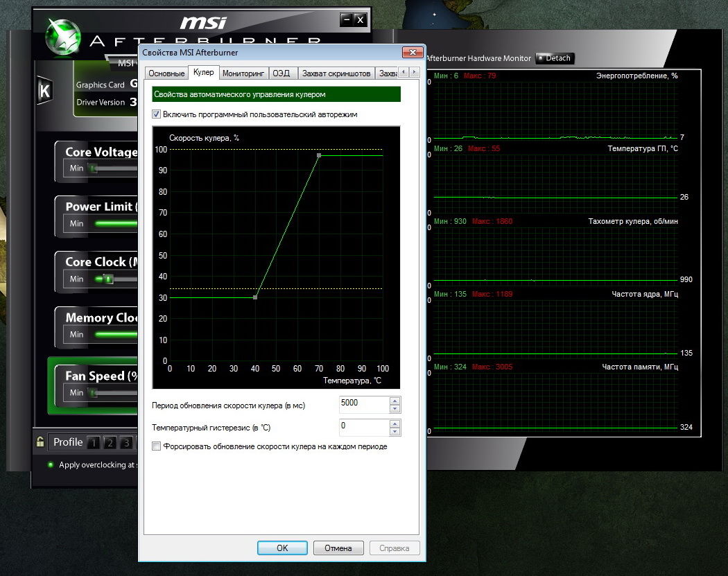
Task: Click the MSI Afterburner dragon logo
Action: point(63,37)
